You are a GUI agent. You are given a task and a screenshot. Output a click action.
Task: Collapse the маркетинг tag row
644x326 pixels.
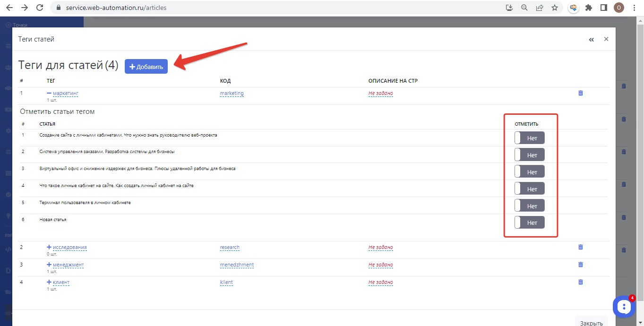pos(49,93)
